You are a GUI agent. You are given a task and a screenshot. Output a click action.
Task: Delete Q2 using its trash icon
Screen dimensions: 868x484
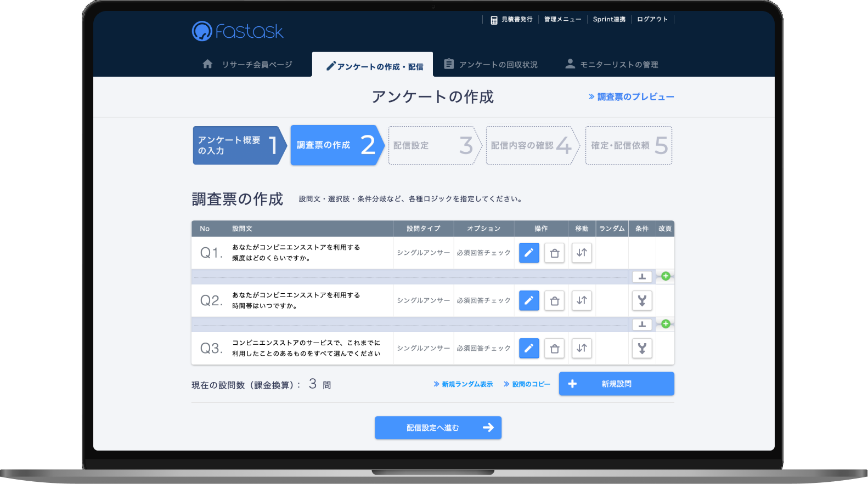click(554, 300)
